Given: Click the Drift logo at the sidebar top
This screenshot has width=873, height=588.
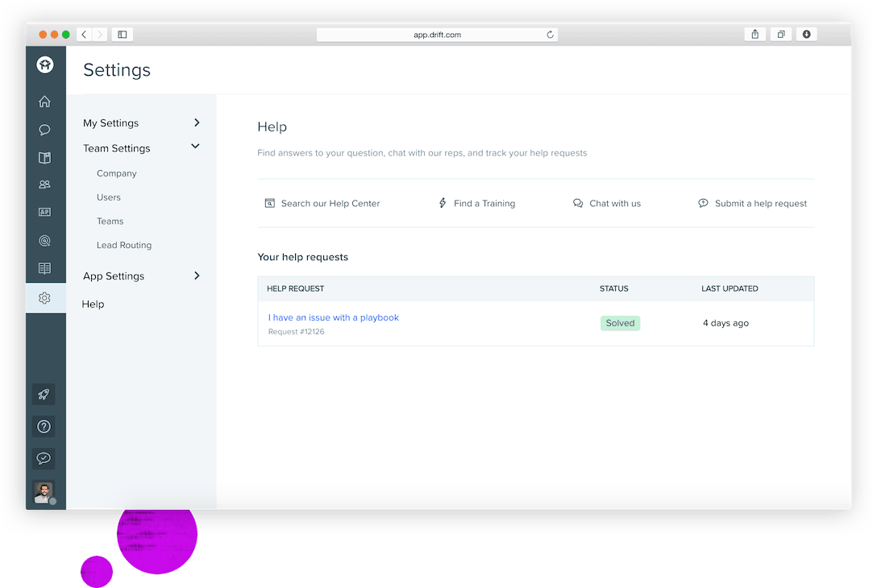Looking at the screenshot, I should [44, 65].
